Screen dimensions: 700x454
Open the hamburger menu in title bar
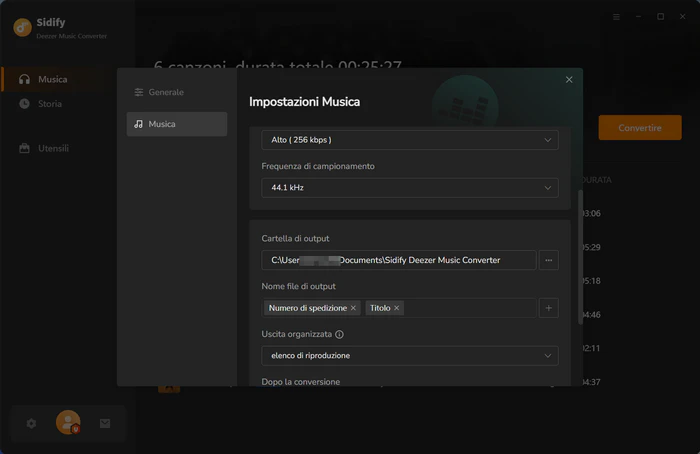[616, 17]
